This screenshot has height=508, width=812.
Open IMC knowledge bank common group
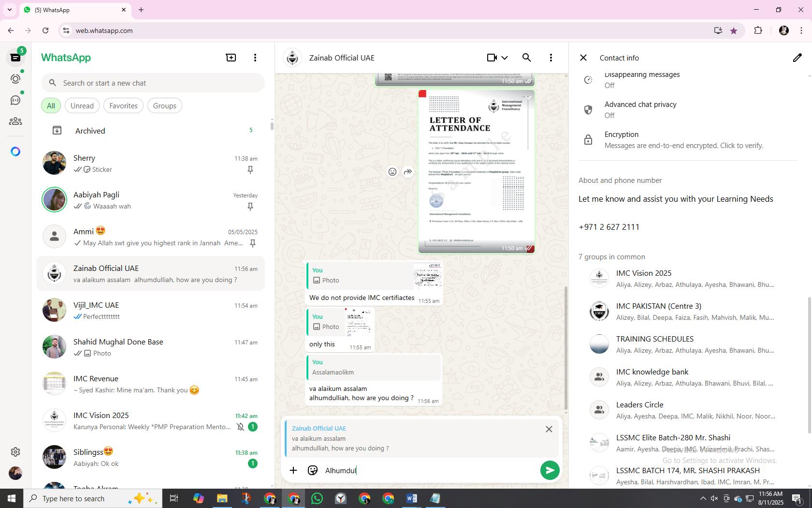pos(688,377)
